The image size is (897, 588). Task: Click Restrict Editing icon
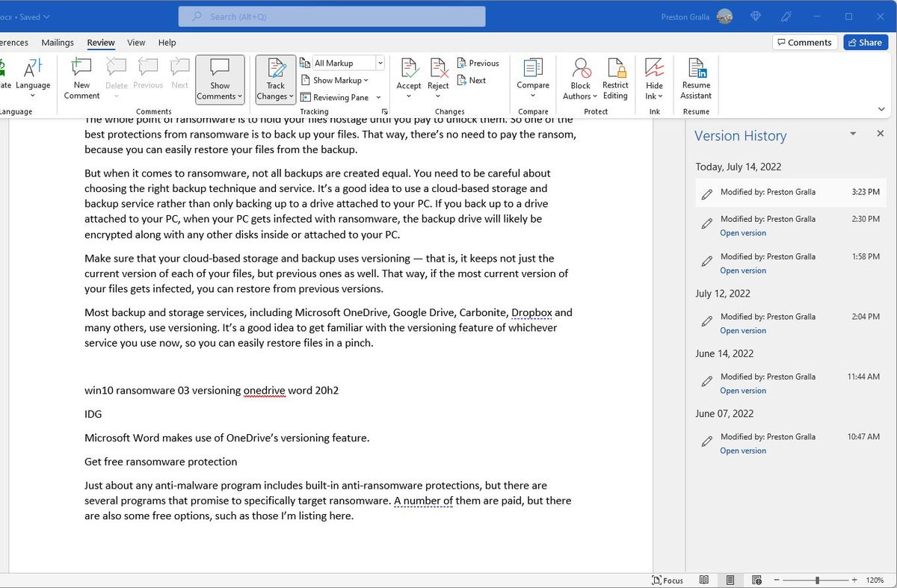pos(615,69)
